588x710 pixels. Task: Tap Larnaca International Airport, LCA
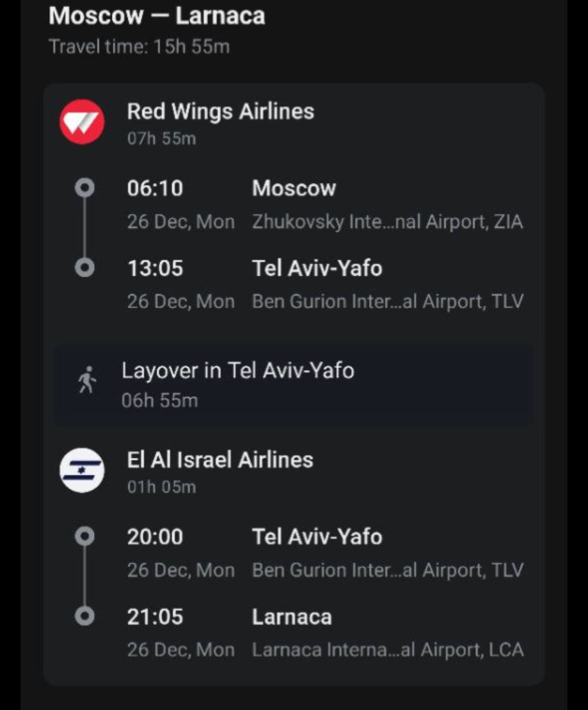click(387, 650)
